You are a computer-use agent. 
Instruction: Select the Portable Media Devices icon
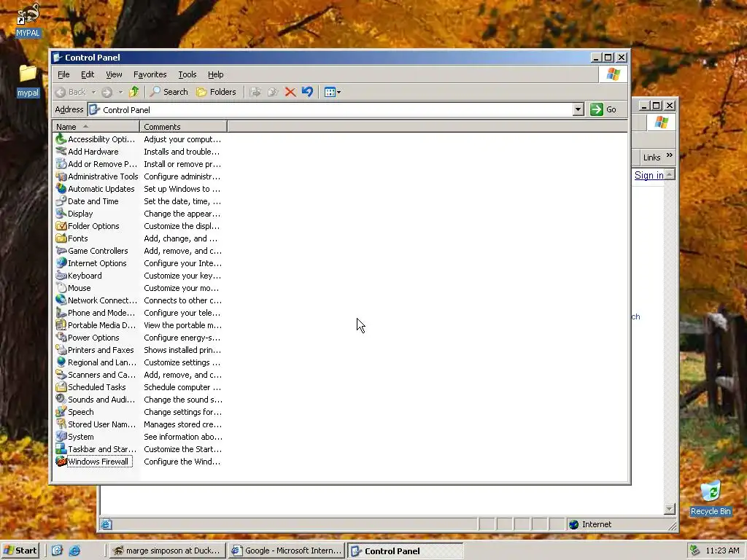(x=61, y=324)
